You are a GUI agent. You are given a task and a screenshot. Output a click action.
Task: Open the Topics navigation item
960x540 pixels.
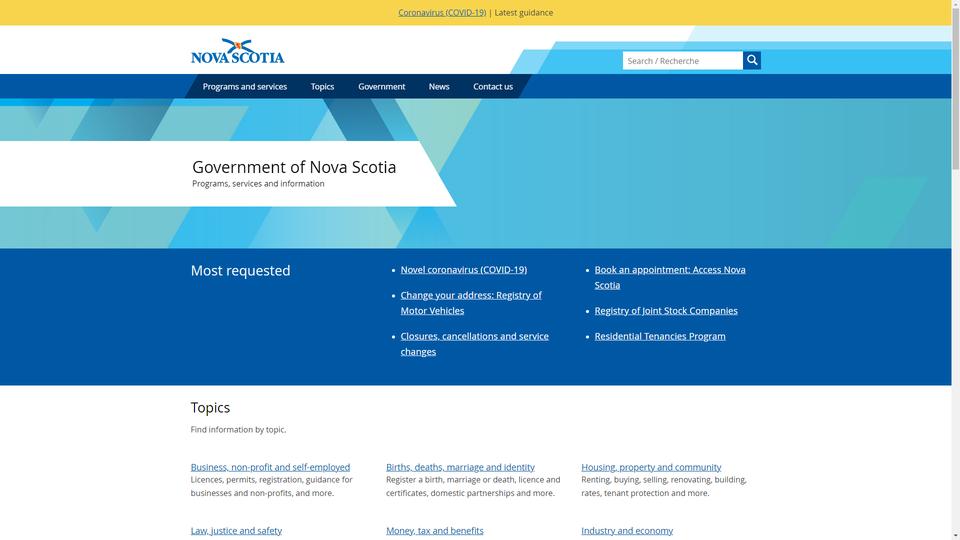(x=322, y=86)
